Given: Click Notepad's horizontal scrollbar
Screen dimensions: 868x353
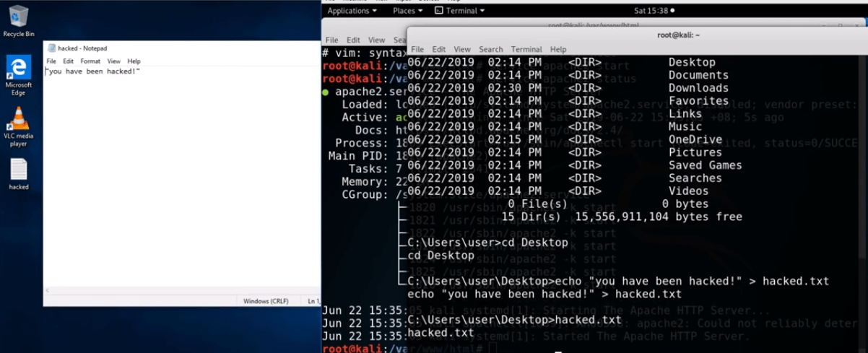Looking at the screenshot, I should pyautogui.click(x=181, y=289).
